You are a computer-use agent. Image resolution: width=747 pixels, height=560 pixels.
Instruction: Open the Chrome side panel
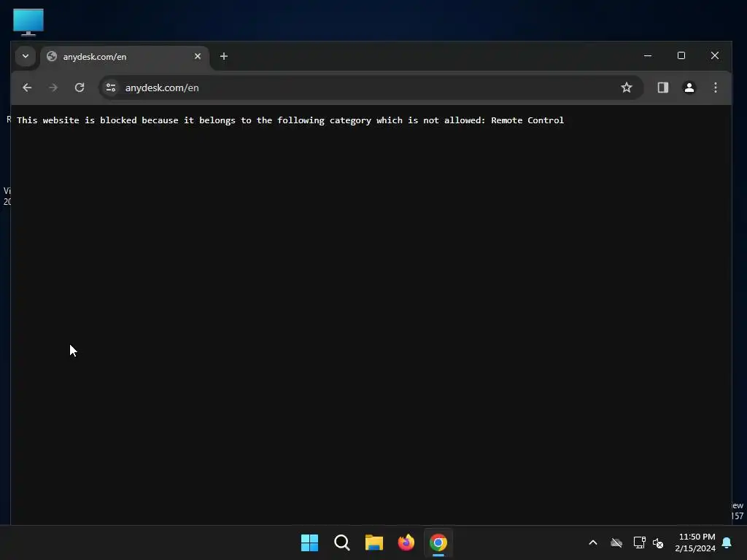coord(662,87)
